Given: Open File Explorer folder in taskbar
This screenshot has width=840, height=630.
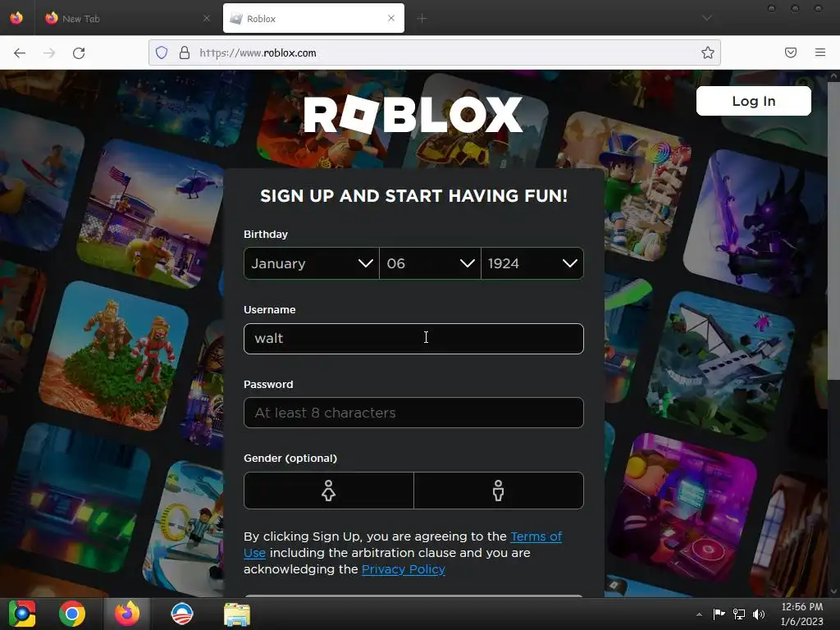Looking at the screenshot, I should click(x=237, y=614).
